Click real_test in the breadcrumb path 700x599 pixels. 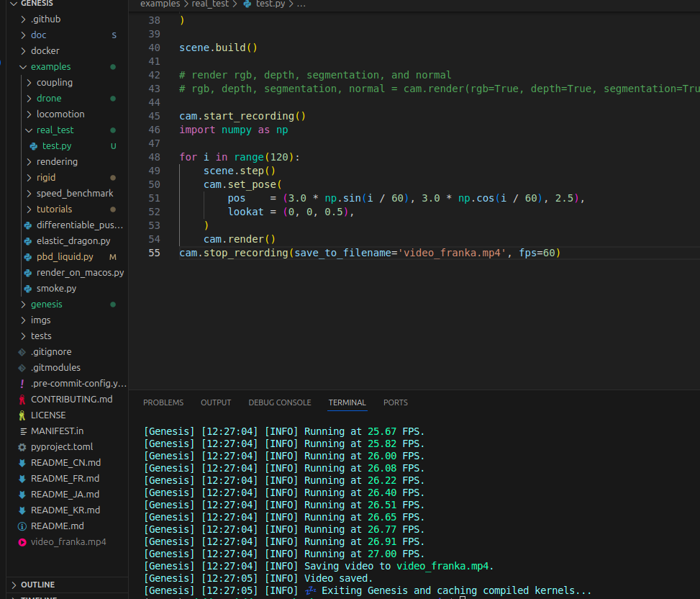(x=211, y=4)
